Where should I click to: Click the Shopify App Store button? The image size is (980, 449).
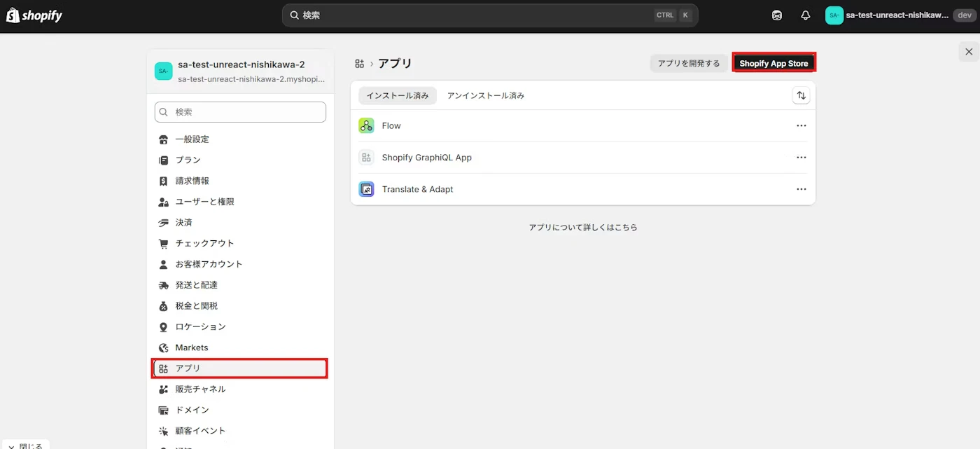pos(773,63)
